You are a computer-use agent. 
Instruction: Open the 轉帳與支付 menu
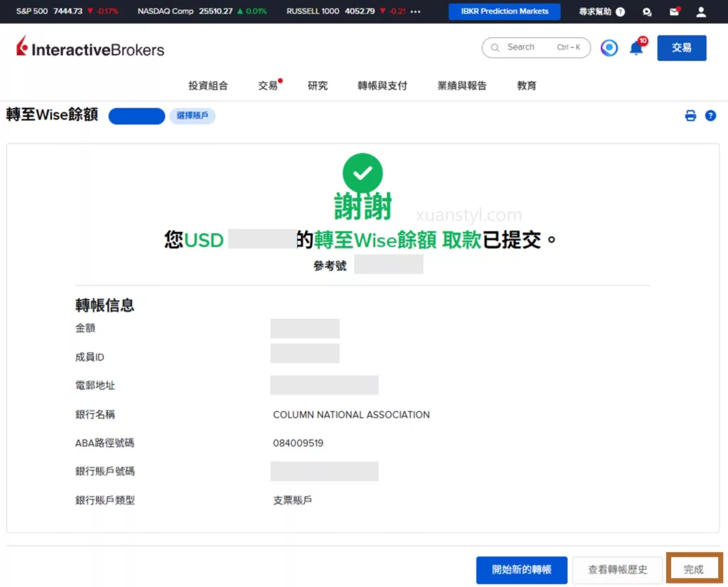tap(382, 85)
